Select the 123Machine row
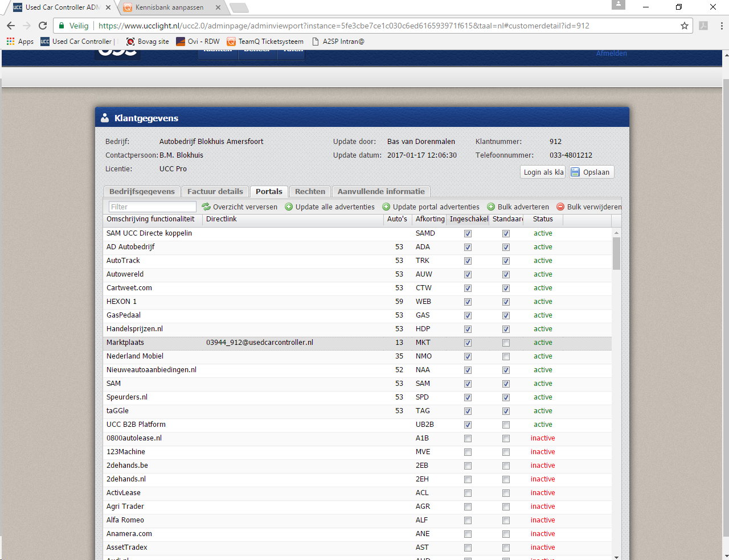The height and width of the screenshot is (560, 729). (358, 452)
